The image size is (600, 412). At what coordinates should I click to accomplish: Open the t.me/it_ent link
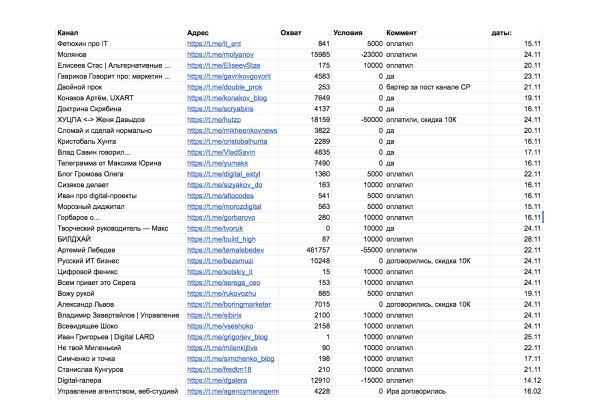click(214, 44)
